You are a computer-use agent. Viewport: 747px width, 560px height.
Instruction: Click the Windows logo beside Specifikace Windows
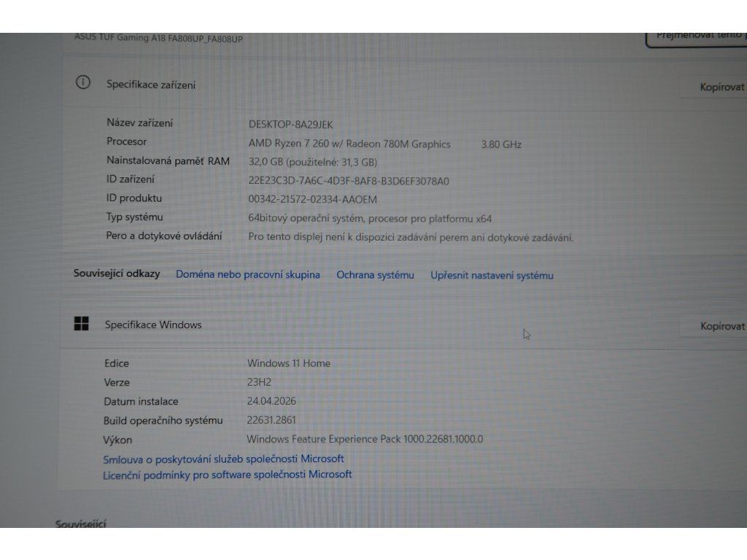(x=82, y=324)
